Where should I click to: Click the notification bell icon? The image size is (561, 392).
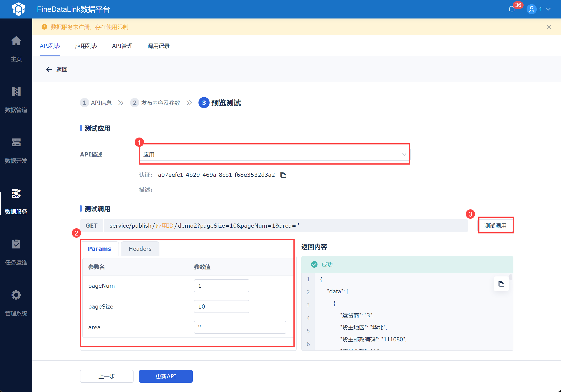511,9
